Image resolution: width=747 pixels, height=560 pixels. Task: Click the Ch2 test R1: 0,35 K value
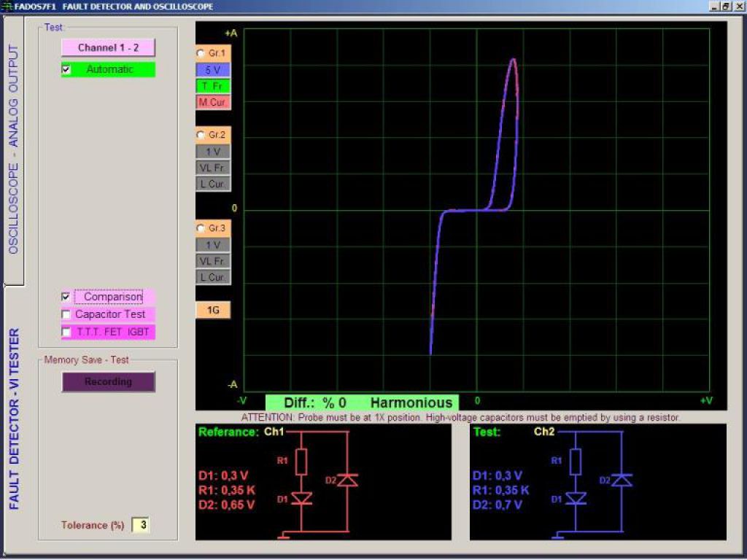500,490
